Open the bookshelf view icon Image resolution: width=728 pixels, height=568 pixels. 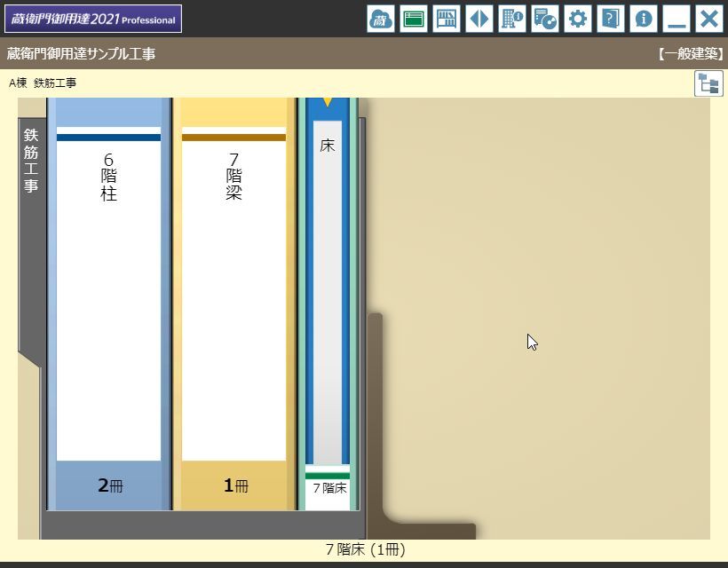click(x=447, y=19)
